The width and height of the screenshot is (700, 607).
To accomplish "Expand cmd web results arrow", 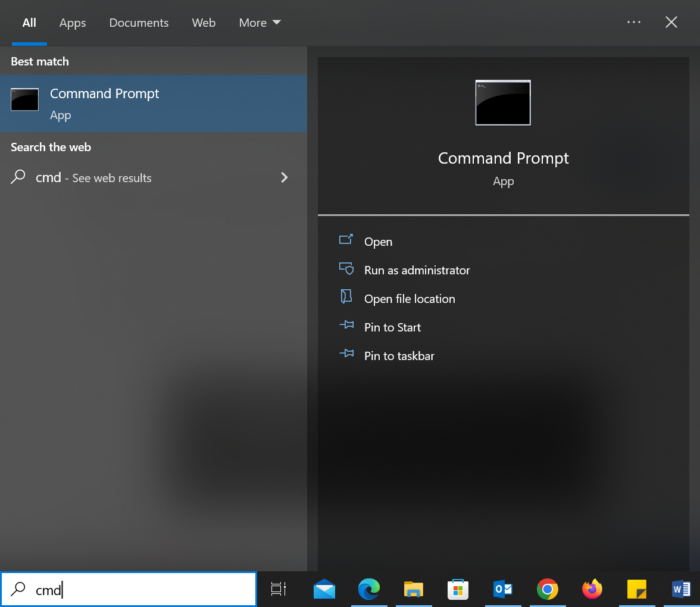I will point(284,178).
